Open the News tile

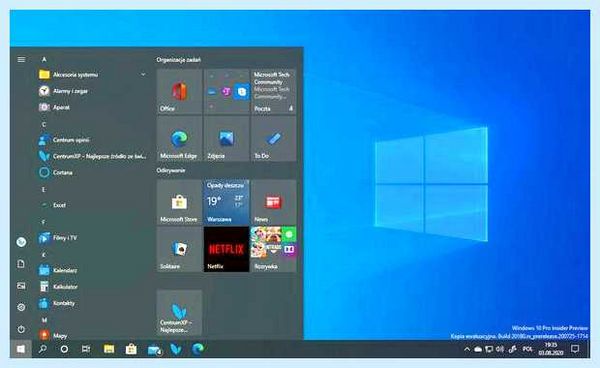[274, 202]
